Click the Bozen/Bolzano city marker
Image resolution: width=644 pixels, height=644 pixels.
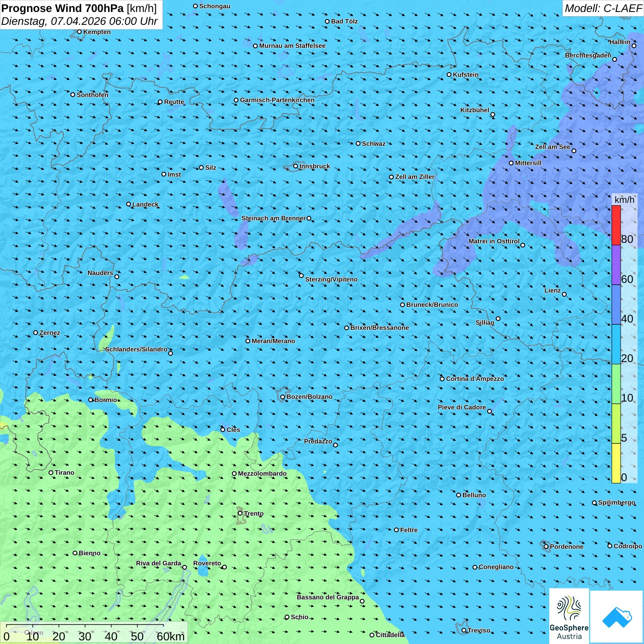[x=282, y=397]
